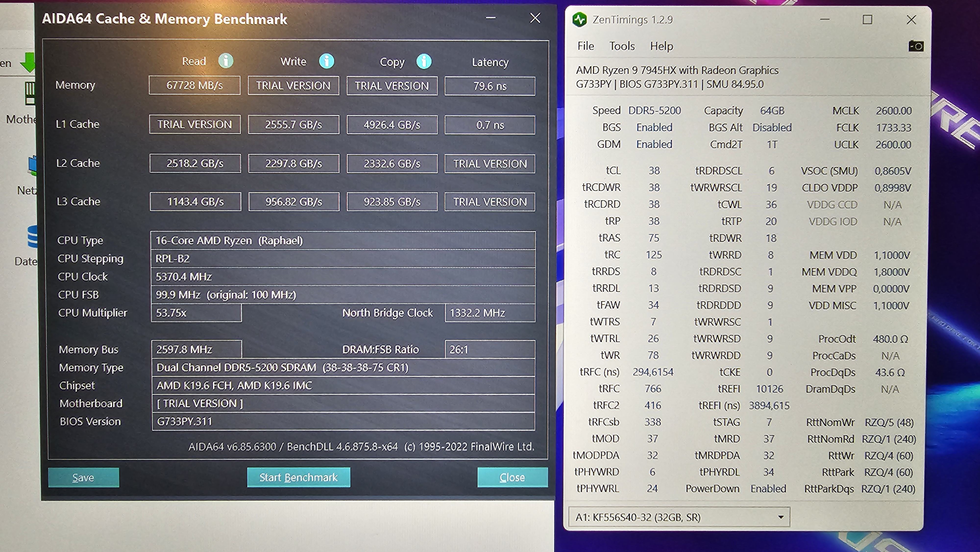
Task: Click the Close button in the AIDA64 benchmark
Action: (513, 477)
